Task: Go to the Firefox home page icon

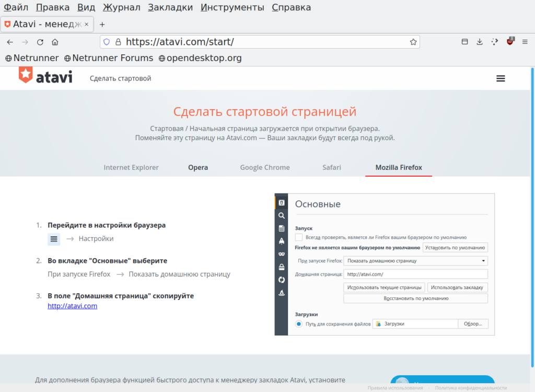Action: tap(55, 42)
